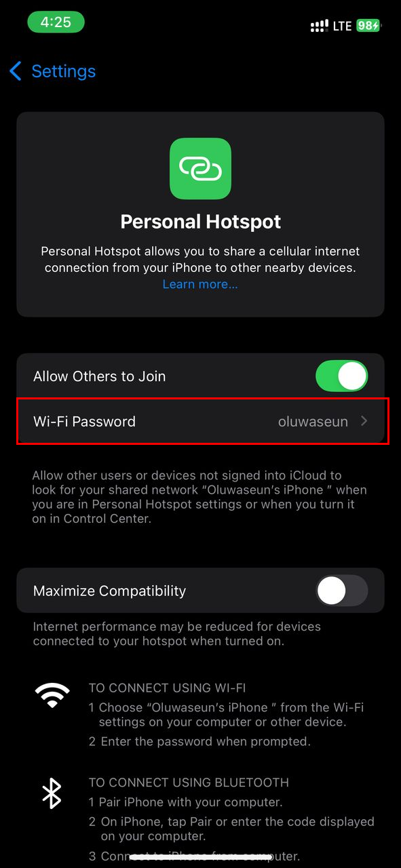Tap the Maximize Compatibility label
The image size is (401, 868).
point(109,591)
